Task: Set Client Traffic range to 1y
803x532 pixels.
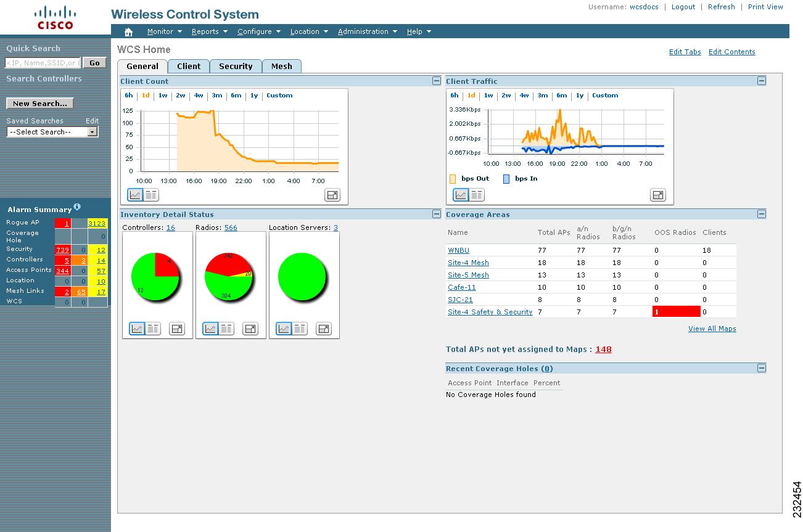Action: point(580,96)
